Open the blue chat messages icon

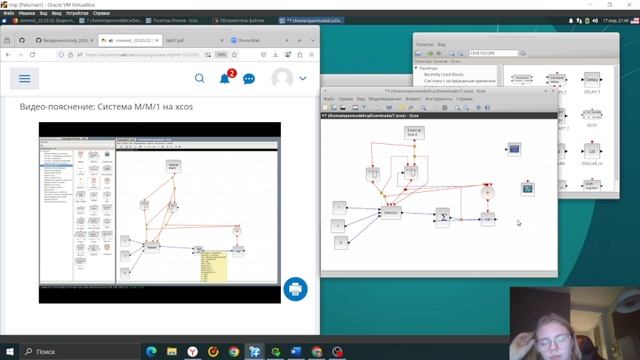point(249,78)
